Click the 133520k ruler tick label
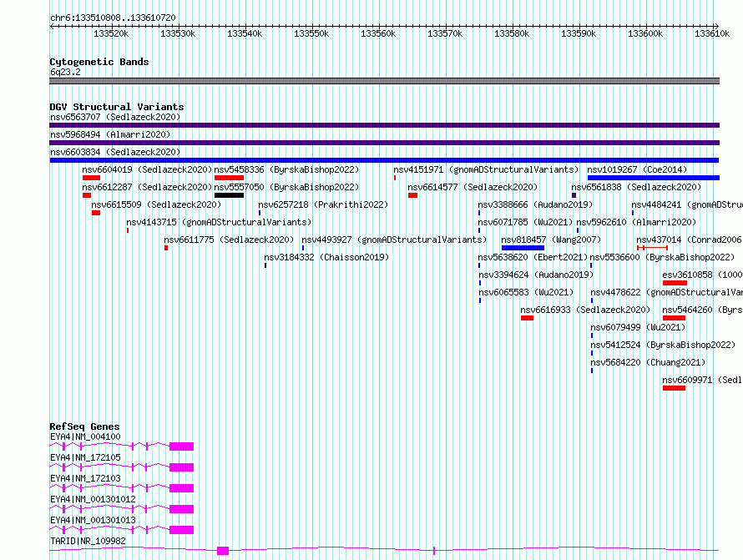Image resolution: width=743 pixels, height=560 pixels. point(110,33)
